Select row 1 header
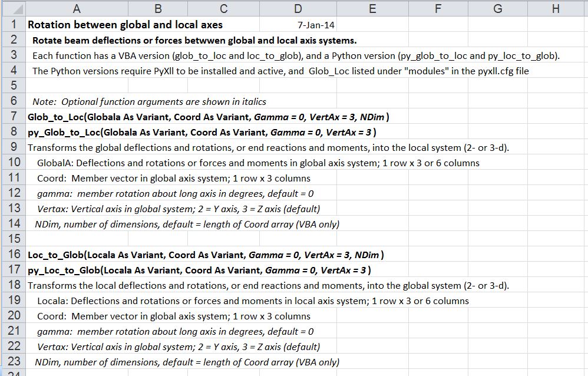Screen dimensions: 588x376 tap(13, 25)
